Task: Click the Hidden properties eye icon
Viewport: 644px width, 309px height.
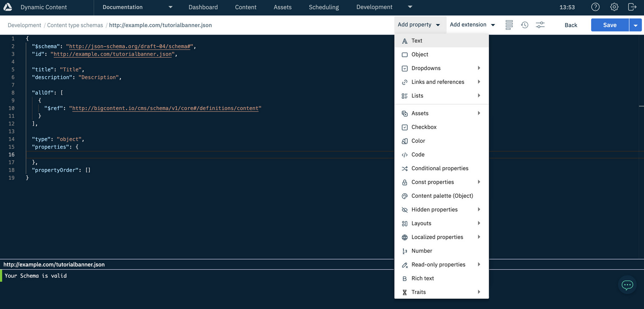Action: pos(405,210)
